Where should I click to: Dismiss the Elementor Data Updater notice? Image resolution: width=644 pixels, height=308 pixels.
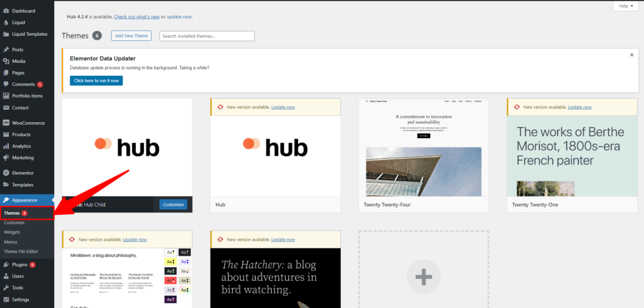[x=631, y=55]
